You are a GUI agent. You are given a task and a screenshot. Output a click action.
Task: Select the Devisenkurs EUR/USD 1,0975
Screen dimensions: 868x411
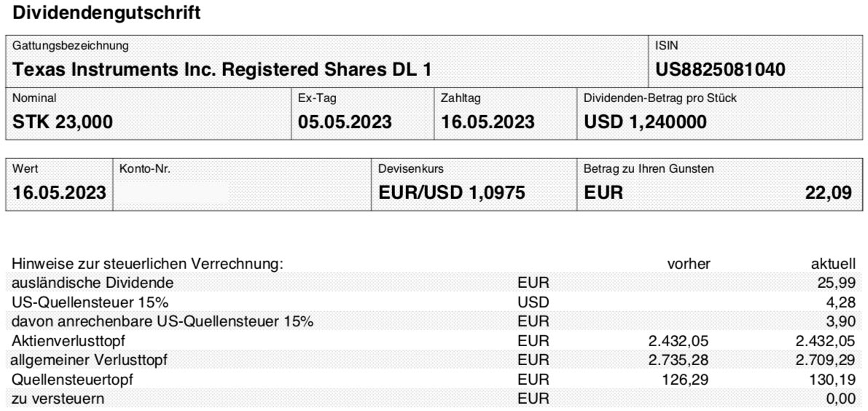tap(452, 192)
